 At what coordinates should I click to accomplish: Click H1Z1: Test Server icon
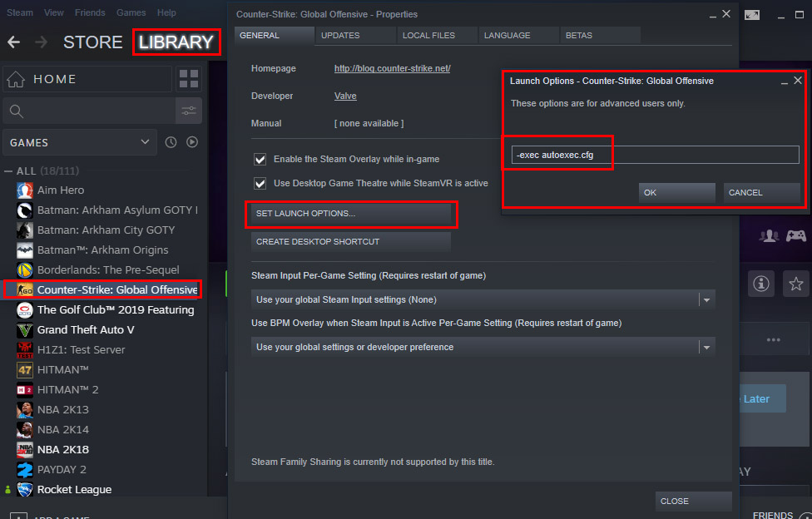[x=25, y=349]
